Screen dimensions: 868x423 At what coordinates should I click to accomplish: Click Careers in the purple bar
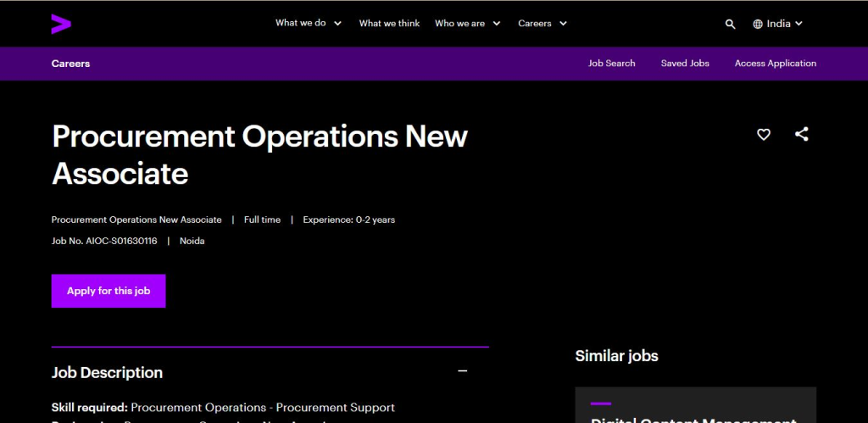70,64
